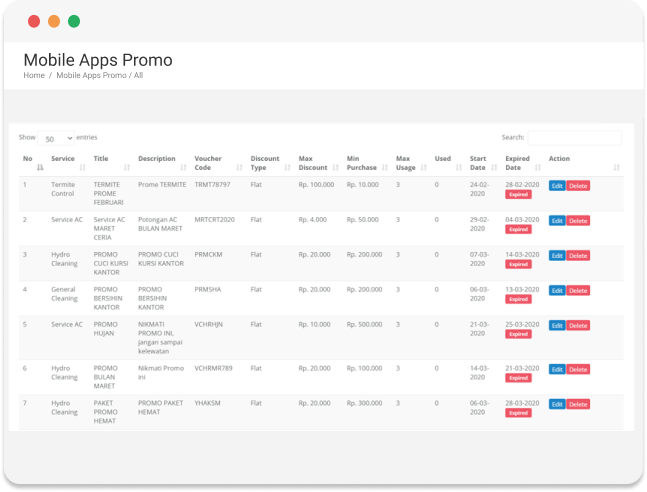
Task: Sort by Discount Type column header
Action: 265,163
